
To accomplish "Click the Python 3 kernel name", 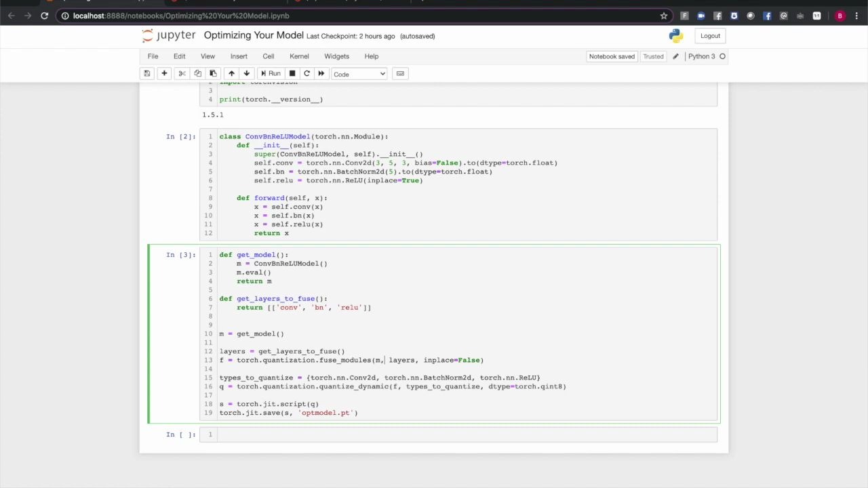I will click(x=701, y=56).
